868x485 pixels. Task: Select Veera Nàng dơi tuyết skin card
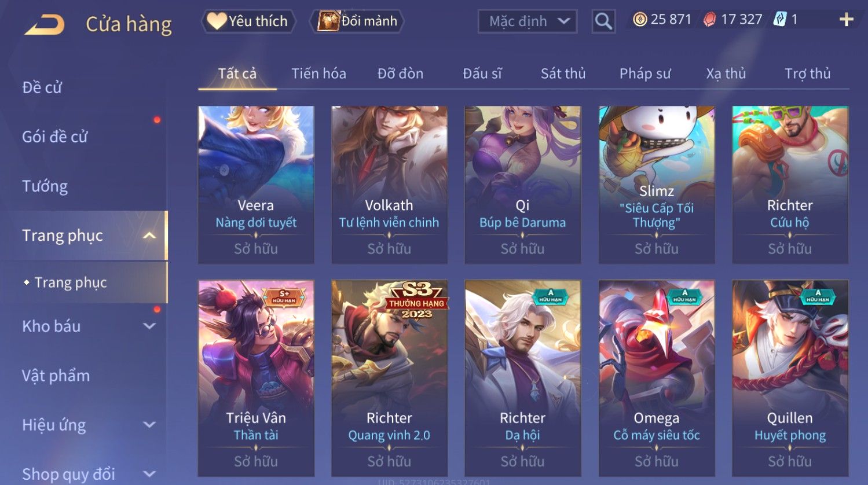click(x=256, y=185)
